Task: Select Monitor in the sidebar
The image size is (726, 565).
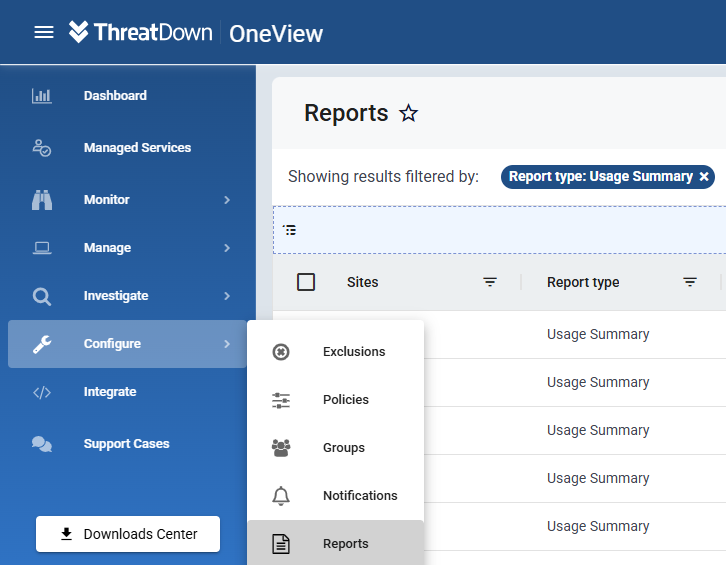Action: pos(128,200)
